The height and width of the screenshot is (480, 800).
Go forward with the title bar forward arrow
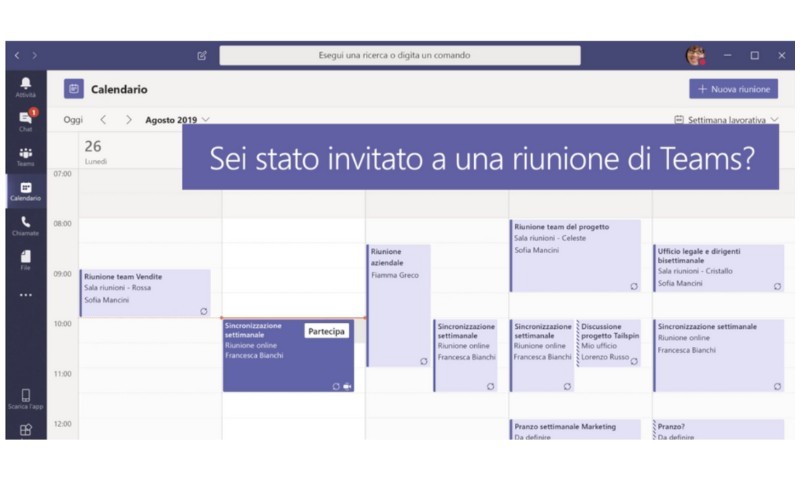[x=35, y=55]
